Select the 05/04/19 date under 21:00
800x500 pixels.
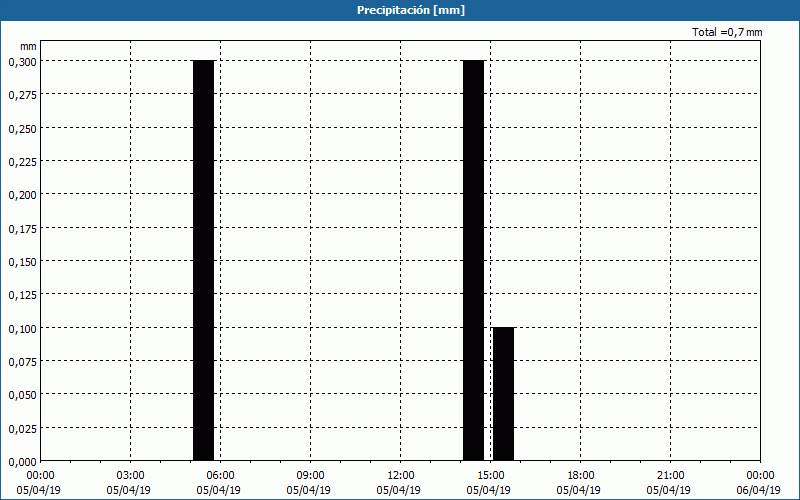(668, 490)
